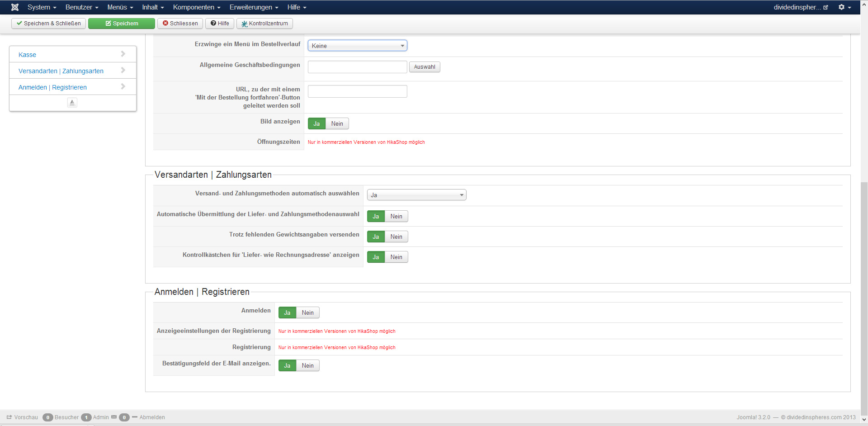Click 'Joomla! 3.2.0' version text
Viewport: 868px width, 426px height.
[x=754, y=417]
